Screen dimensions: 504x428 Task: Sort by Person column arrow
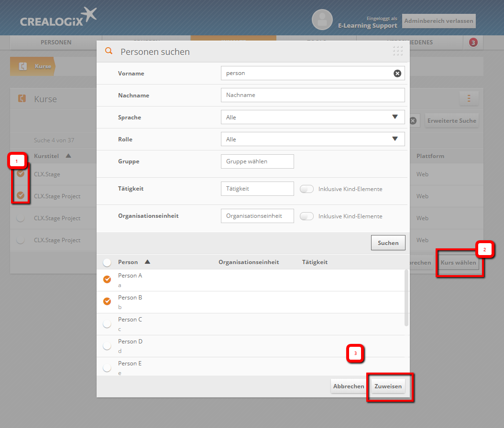click(x=147, y=262)
